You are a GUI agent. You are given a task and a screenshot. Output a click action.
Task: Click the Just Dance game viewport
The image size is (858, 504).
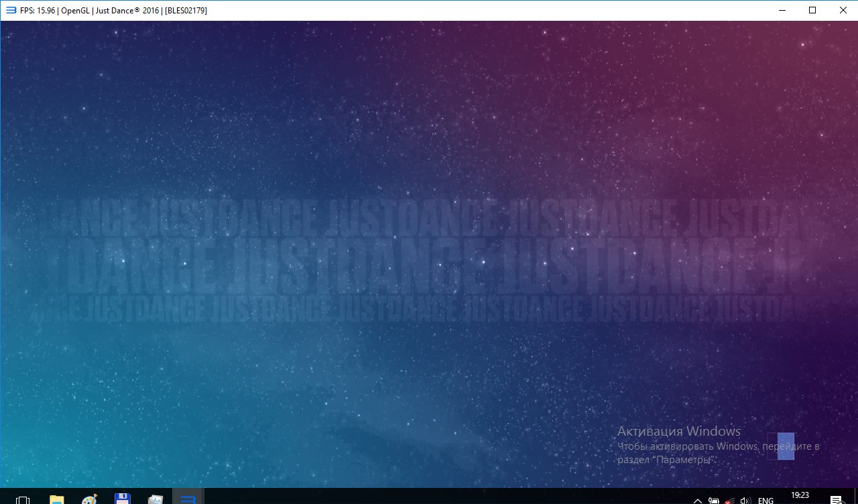429,255
